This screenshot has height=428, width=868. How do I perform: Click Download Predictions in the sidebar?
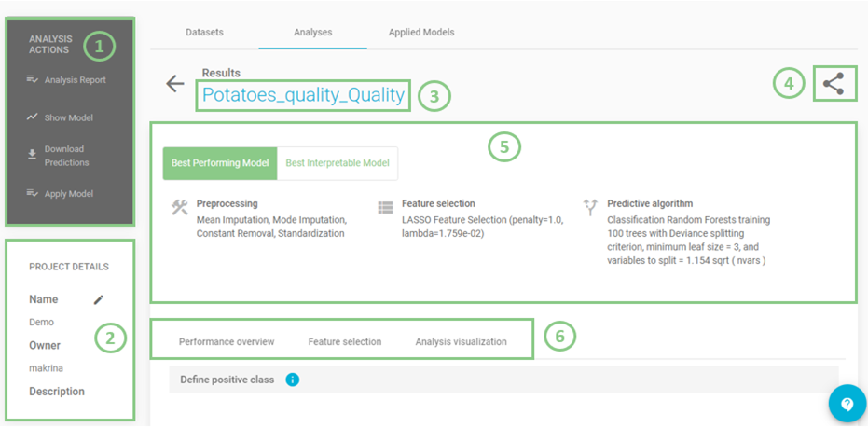(x=66, y=156)
